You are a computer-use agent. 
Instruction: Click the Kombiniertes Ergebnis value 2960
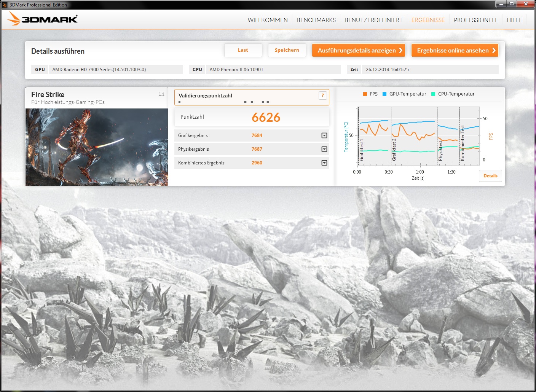click(257, 163)
